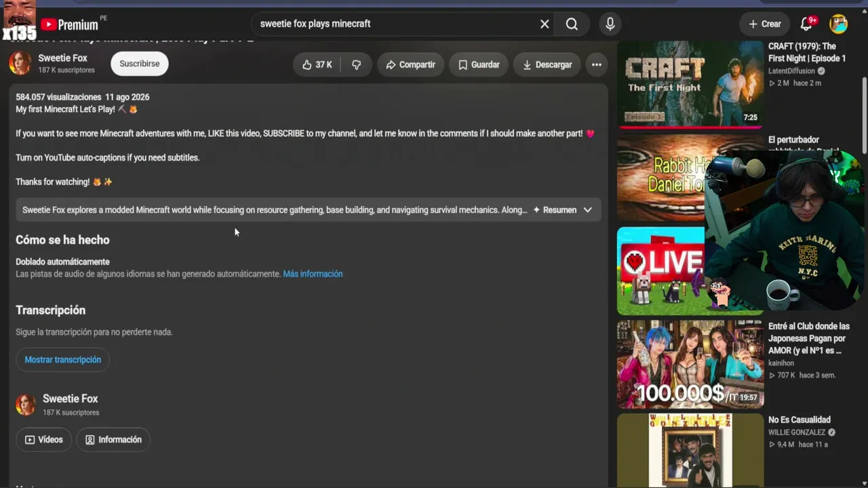Click verified badge next to LatentDiffusion
Viewport: 868px width, 488px height.
(821, 71)
